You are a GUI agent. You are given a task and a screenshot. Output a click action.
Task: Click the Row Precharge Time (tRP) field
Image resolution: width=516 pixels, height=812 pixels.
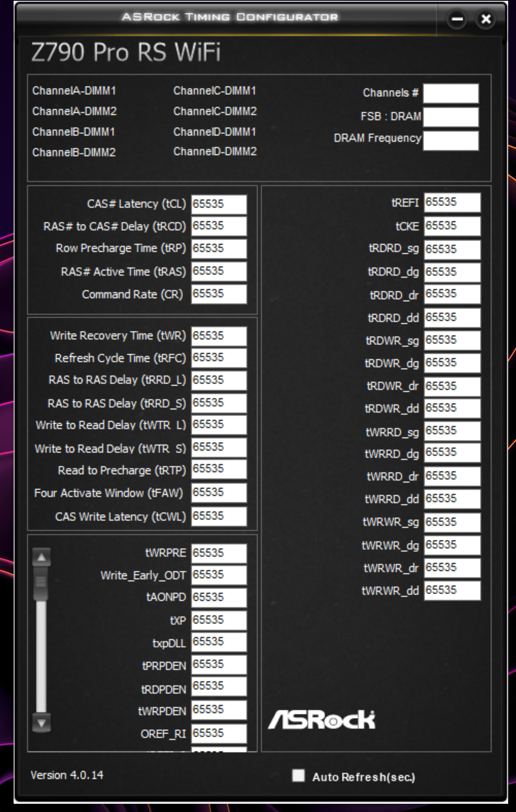point(219,249)
